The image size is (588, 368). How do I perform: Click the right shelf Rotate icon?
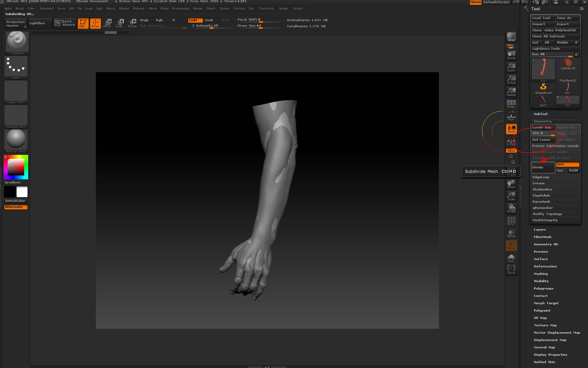[x=511, y=209]
